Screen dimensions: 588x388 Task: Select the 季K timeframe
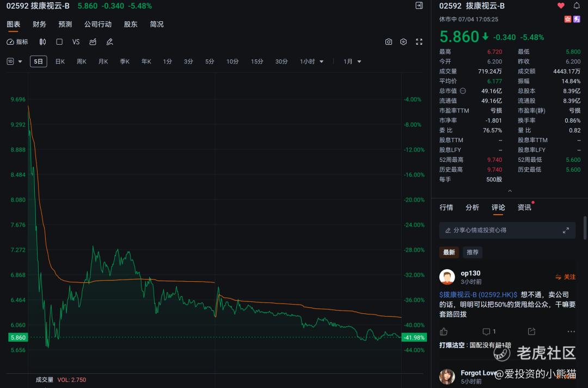(125, 62)
